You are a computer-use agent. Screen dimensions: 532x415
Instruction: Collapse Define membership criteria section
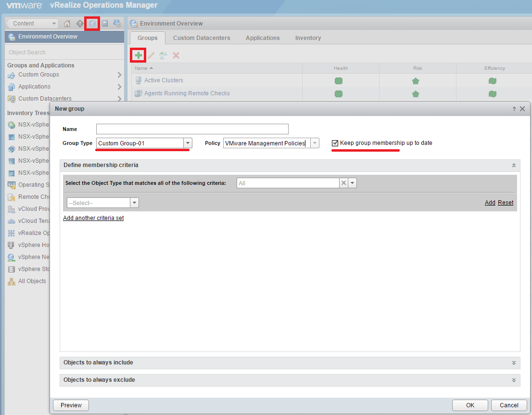tap(514, 165)
